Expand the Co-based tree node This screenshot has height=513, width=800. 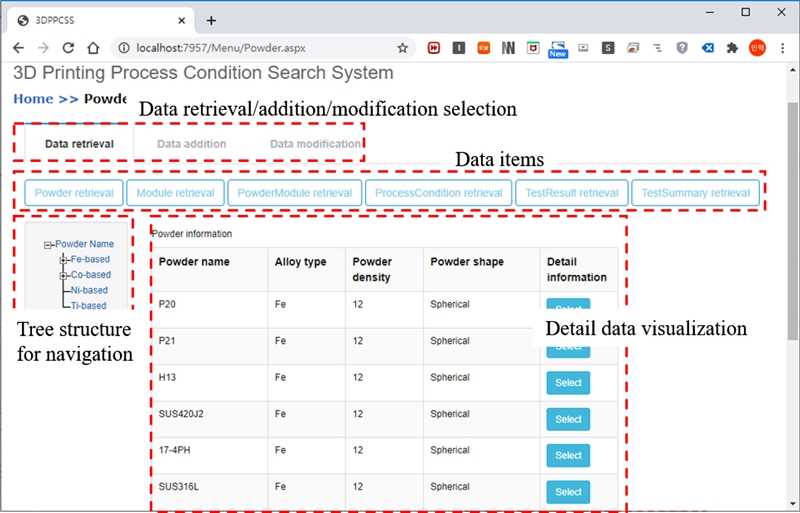63,275
